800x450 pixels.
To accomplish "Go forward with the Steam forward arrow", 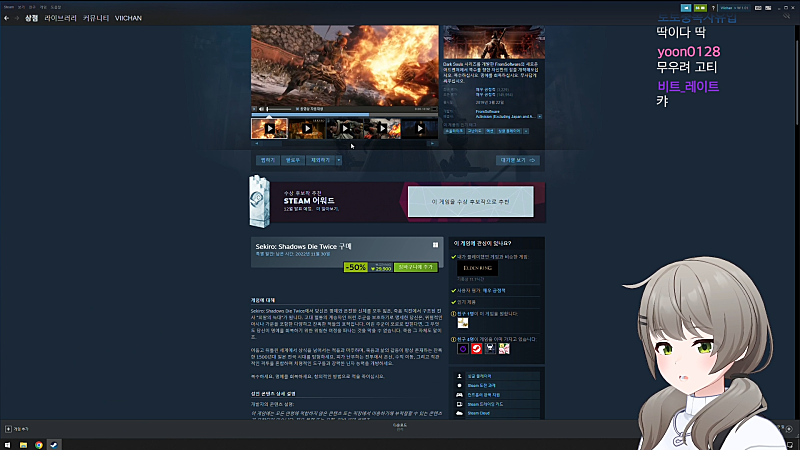I will point(16,18).
